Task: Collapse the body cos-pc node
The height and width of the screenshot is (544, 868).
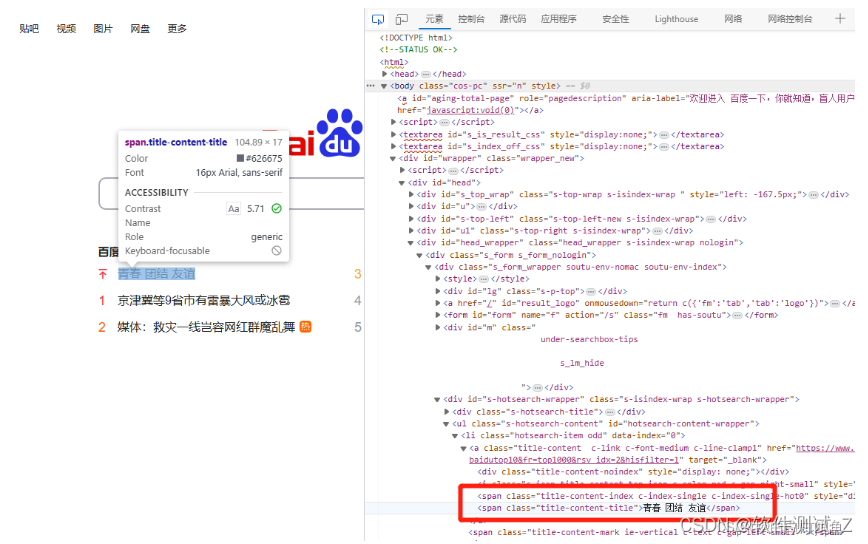Action: pyautogui.click(x=384, y=86)
